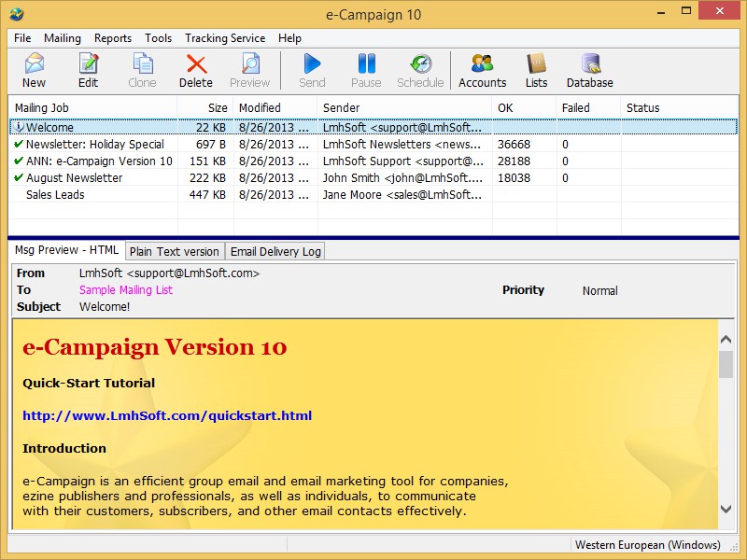Click the preview vertical scrollbar thumb
The height and width of the screenshot is (560, 747).
tap(726, 364)
